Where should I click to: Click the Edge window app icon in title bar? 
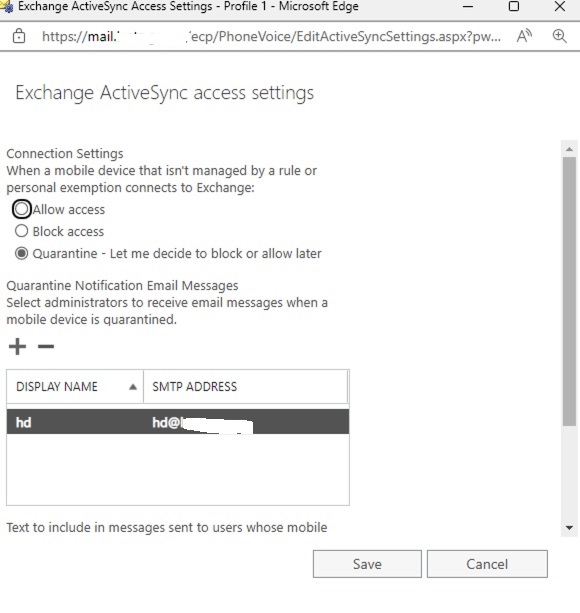pyautogui.click(x=6, y=7)
